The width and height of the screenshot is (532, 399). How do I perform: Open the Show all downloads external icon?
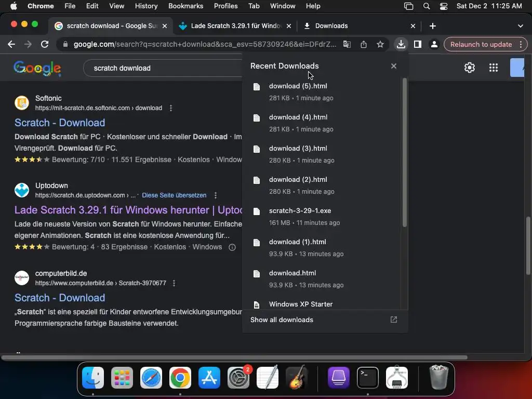tap(394, 320)
